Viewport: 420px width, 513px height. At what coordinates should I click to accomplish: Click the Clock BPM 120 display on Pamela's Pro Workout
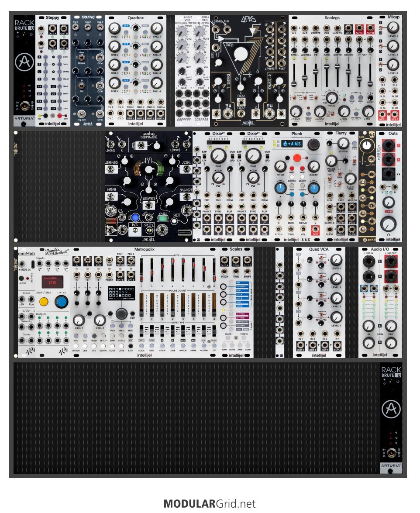52,281
